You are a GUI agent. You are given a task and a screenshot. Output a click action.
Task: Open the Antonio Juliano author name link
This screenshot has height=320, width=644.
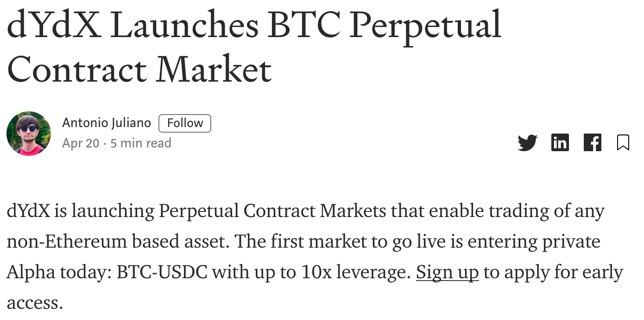click(x=107, y=123)
